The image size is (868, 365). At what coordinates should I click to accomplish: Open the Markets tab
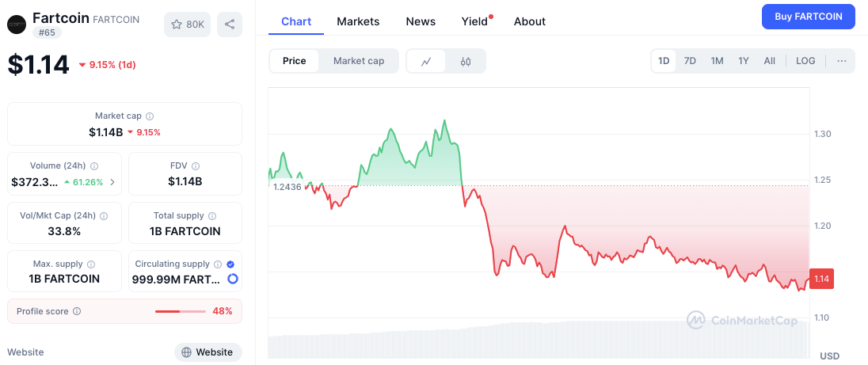coord(358,21)
